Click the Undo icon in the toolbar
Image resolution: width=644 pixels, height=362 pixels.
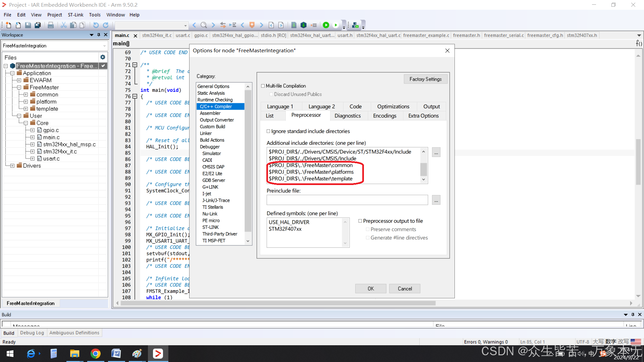(96, 25)
